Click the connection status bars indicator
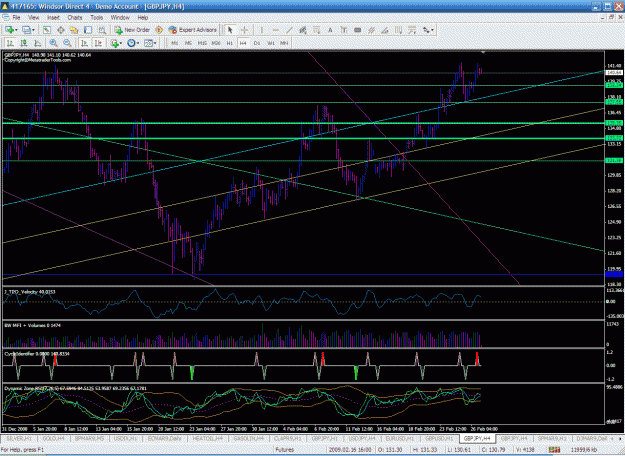 [x=554, y=450]
